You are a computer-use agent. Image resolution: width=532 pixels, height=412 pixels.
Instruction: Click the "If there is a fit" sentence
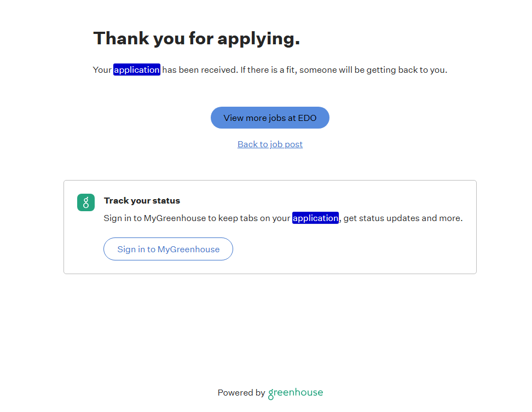(x=268, y=70)
